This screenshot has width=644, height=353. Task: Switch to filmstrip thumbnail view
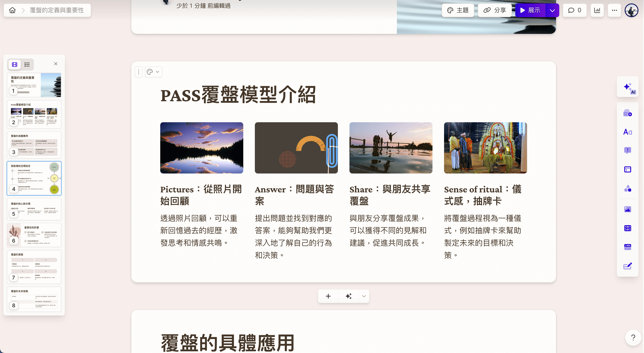pos(15,65)
